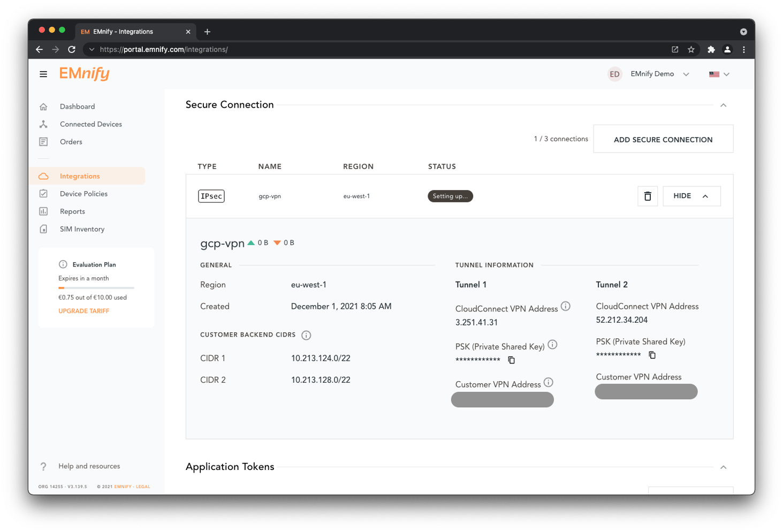783x532 pixels.
Task: Toggle the sidebar with the hamburger menu
Action: tap(43, 74)
